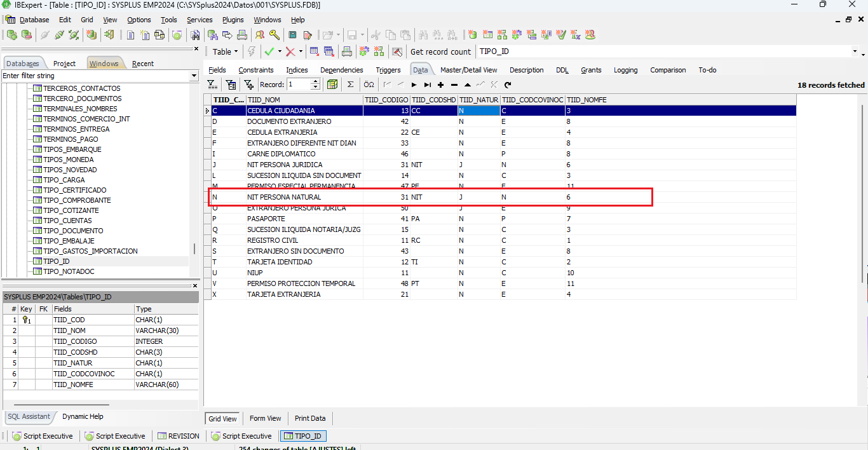
Task: Switch to the DDL tab
Action: point(562,70)
